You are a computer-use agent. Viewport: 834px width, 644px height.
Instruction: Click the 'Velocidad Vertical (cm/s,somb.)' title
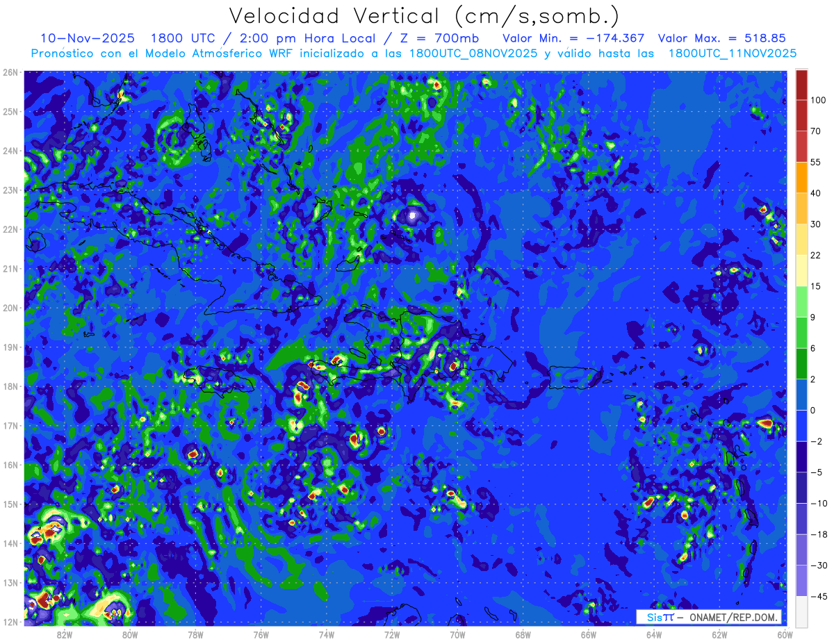[x=424, y=15]
